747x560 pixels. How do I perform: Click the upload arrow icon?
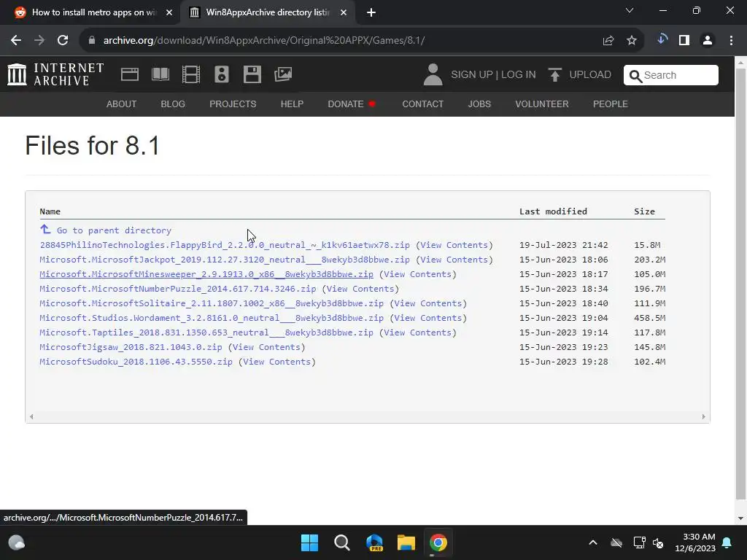click(554, 75)
